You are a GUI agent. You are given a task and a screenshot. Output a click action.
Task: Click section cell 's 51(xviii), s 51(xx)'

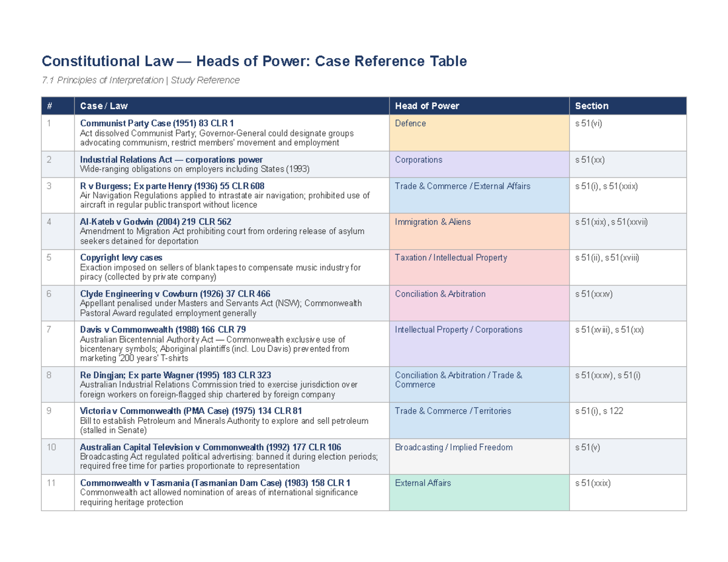pyautogui.click(x=628, y=343)
